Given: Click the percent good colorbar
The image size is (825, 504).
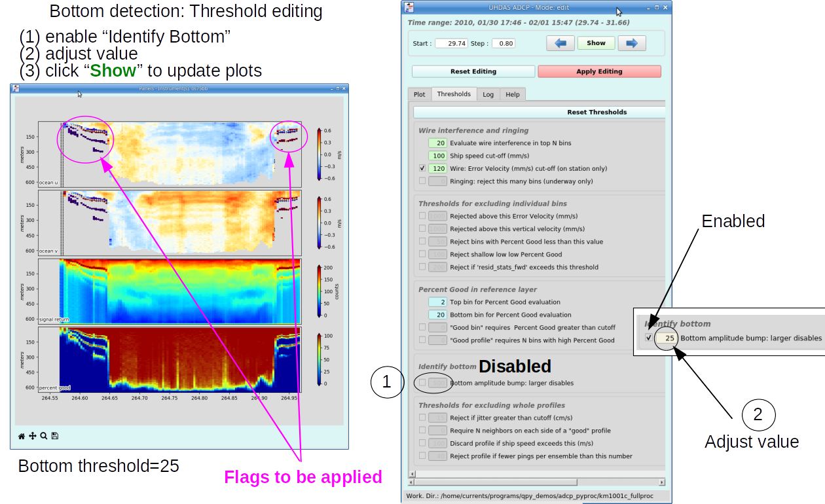Looking at the screenshot, I should pyautogui.click(x=319, y=359).
